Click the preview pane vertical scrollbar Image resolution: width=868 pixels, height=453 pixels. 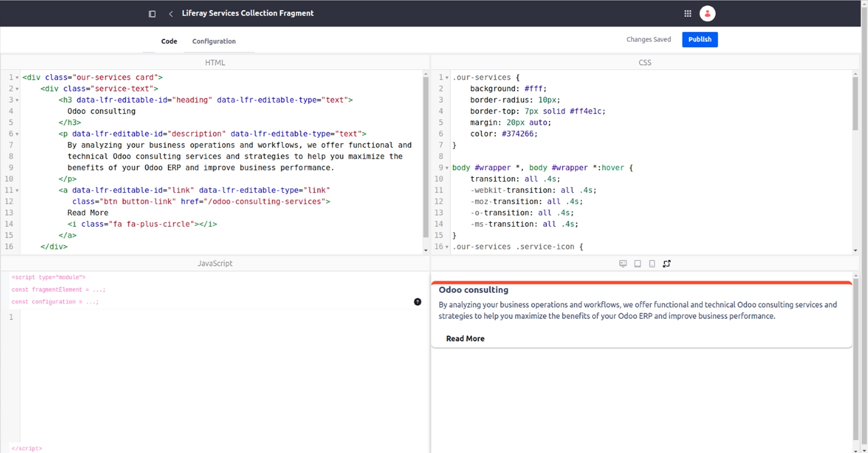(x=856, y=359)
